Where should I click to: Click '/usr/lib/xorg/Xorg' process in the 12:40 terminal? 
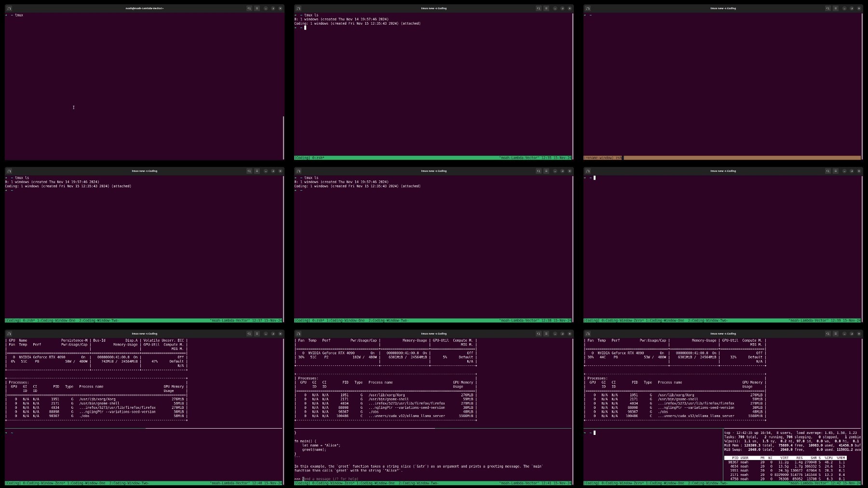(x=97, y=399)
